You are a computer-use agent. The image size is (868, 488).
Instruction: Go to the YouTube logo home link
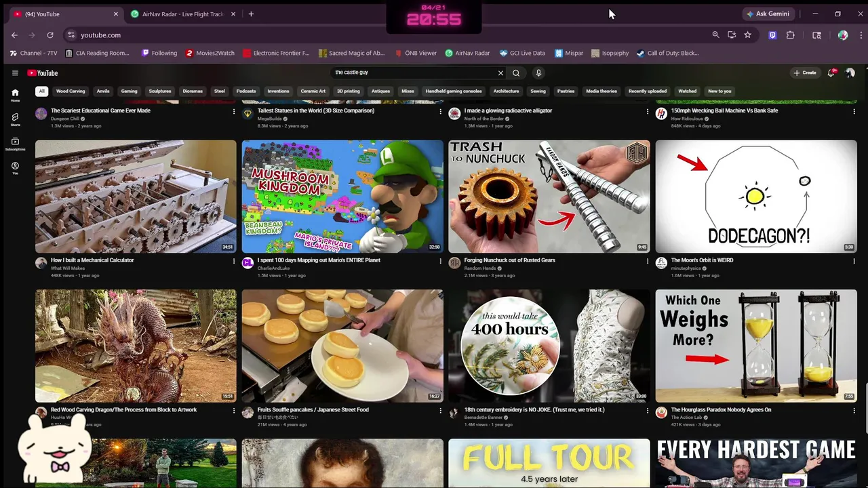pos(43,73)
